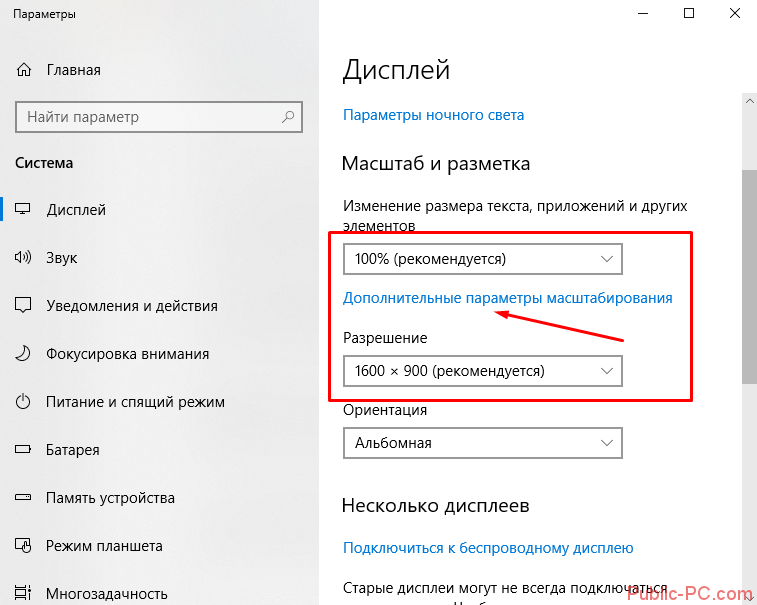Click the moon icon for Фокусировка внимания
The width and height of the screenshot is (757, 605).
23,353
